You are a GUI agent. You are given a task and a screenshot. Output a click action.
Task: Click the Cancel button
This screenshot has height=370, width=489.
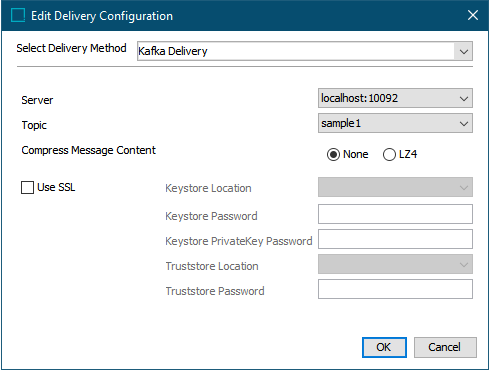(445, 347)
